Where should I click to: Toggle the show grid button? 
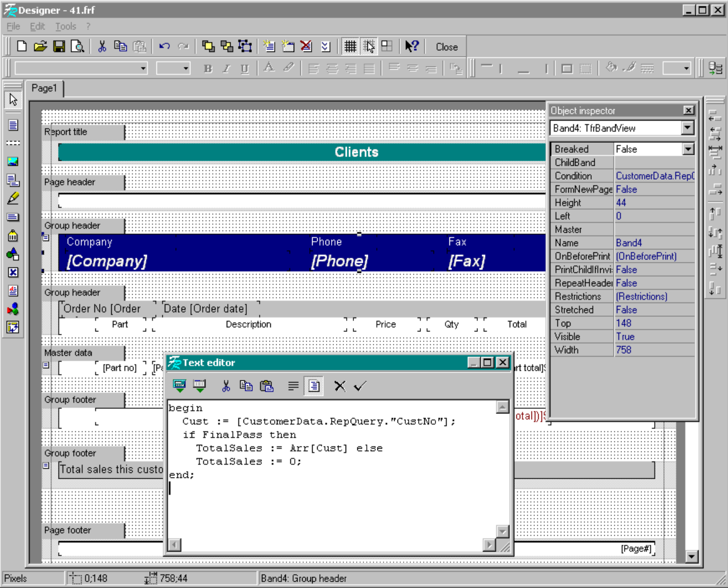(x=350, y=47)
